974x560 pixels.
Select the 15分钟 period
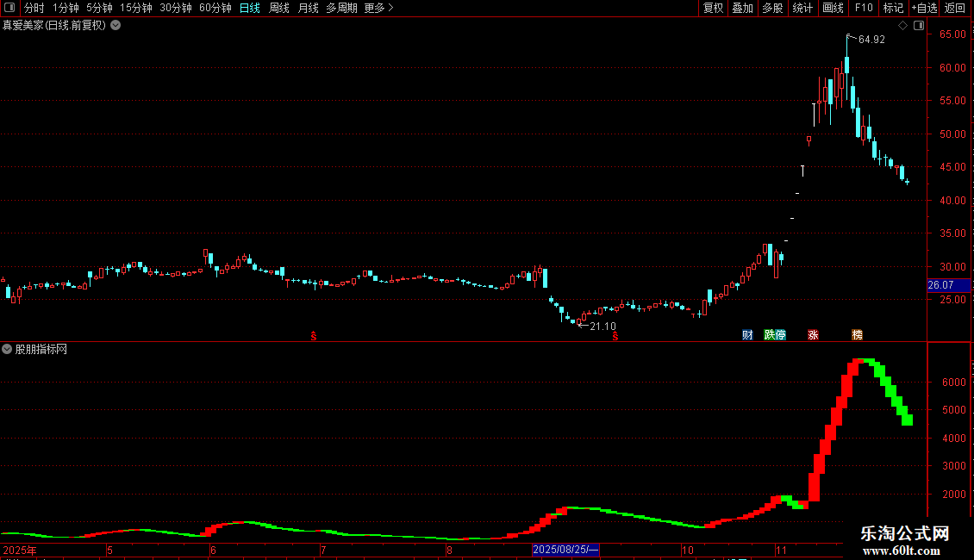[x=135, y=8]
